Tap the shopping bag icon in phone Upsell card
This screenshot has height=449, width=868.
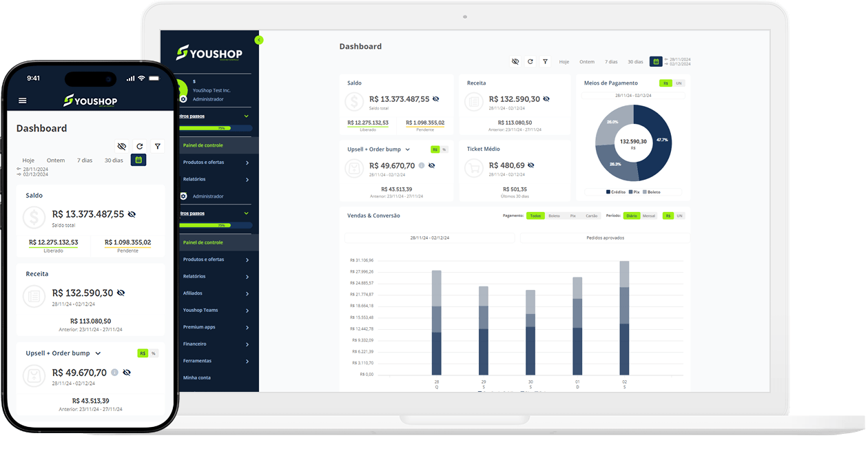click(x=34, y=376)
